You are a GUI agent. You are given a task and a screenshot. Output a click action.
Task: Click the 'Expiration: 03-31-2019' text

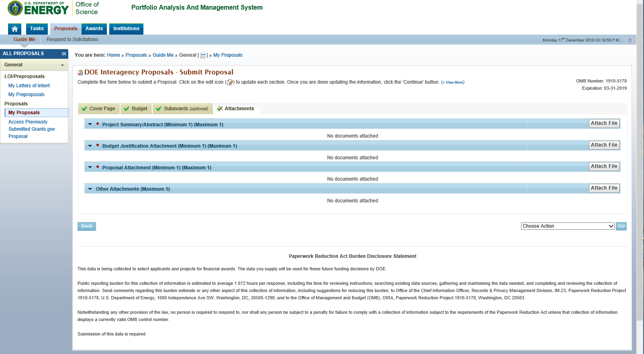coord(604,88)
